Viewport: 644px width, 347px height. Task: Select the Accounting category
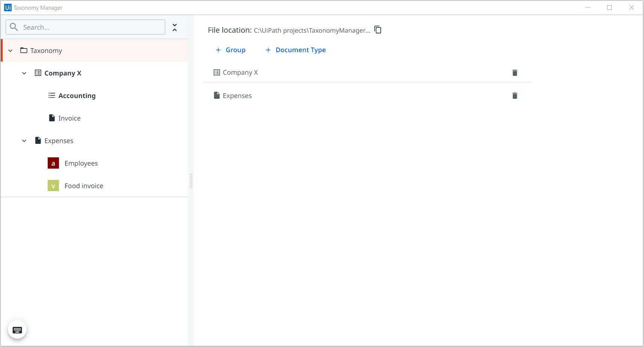(x=77, y=96)
